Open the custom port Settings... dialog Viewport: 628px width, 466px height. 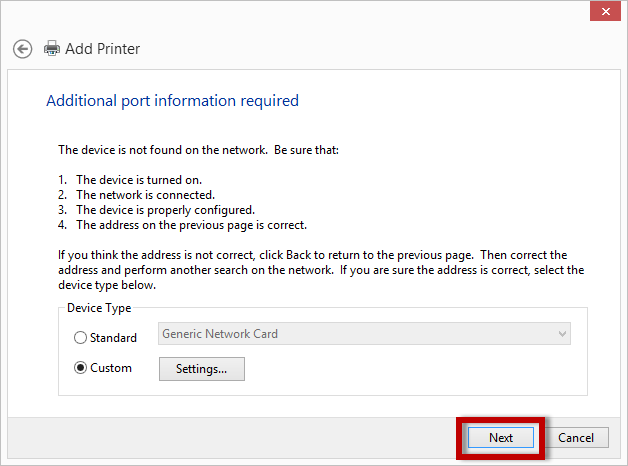click(201, 369)
